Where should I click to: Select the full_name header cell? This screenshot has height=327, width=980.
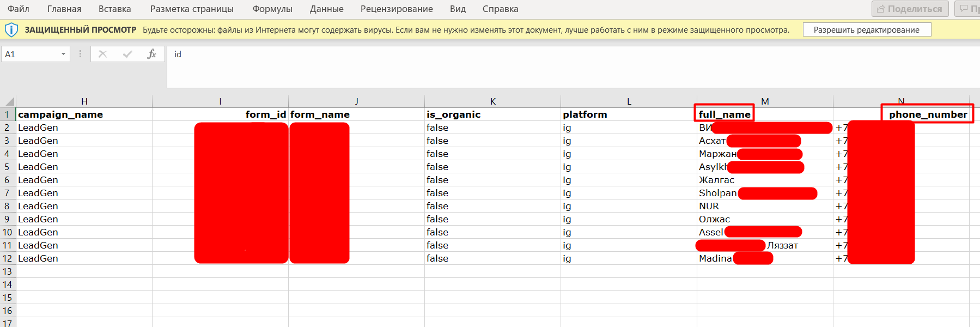point(725,114)
